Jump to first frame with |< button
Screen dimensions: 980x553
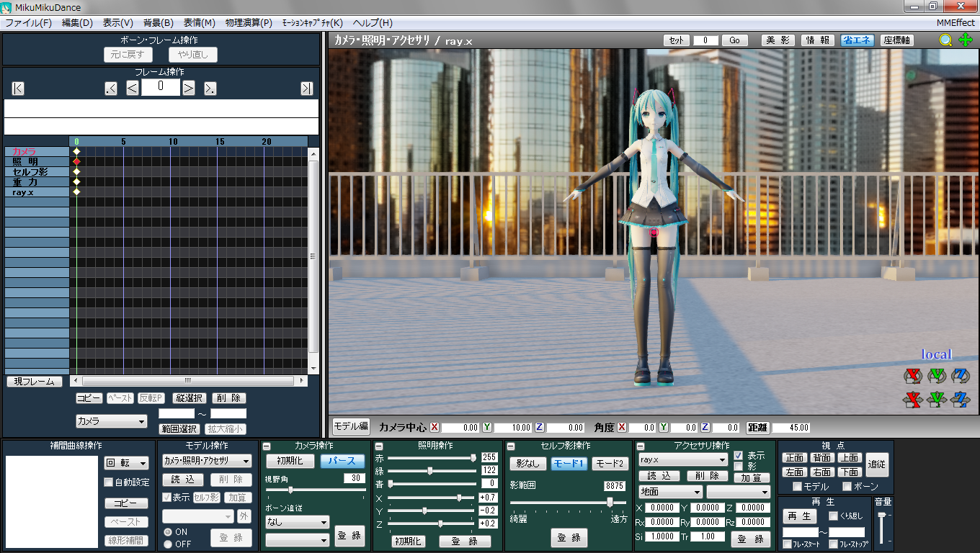click(x=18, y=89)
